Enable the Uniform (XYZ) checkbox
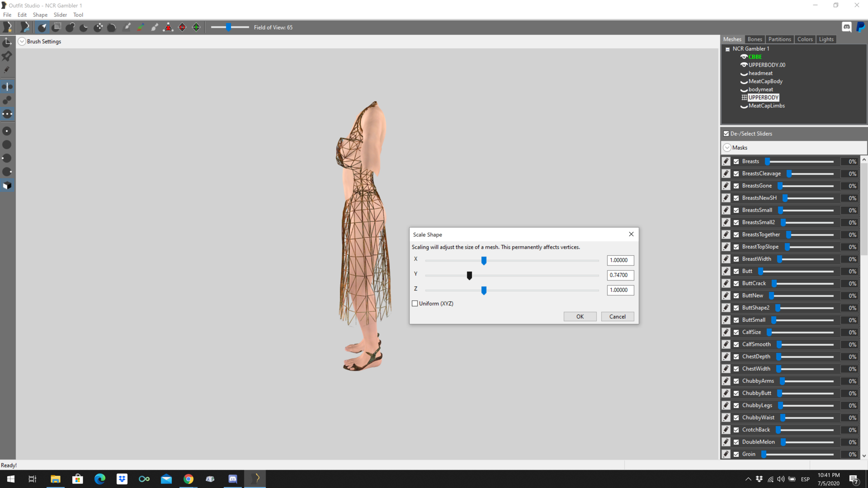 pyautogui.click(x=415, y=304)
